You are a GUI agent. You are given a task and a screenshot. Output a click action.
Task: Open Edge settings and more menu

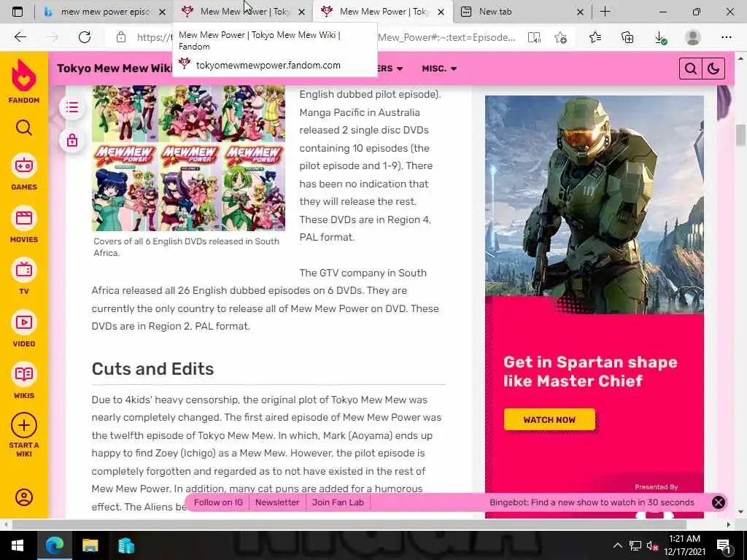[x=726, y=37]
